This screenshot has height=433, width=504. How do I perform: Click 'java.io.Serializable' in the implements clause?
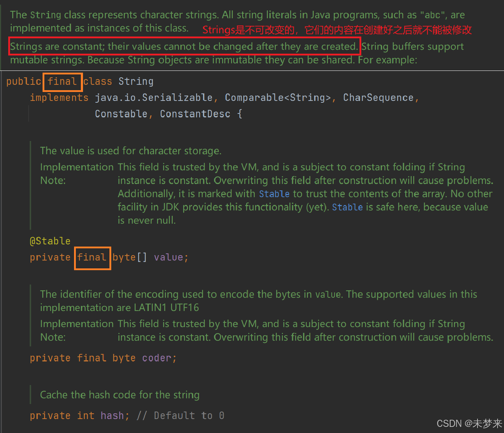coord(154,98)
